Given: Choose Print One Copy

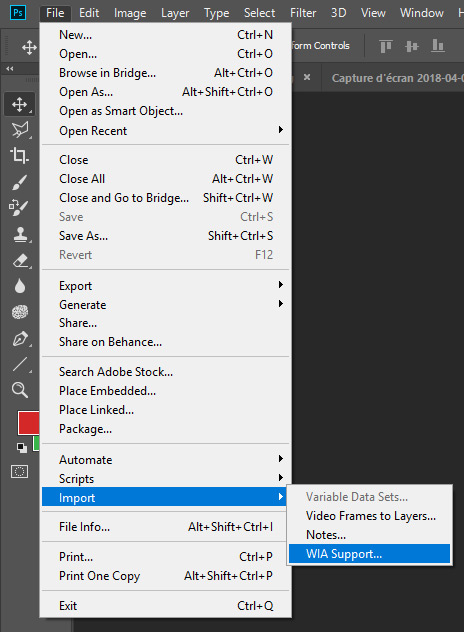Looking at the screenshot, I should pos(165,576).
